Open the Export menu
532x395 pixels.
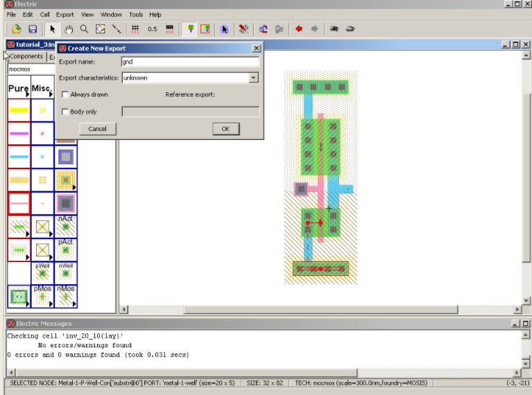click(x=65, y=14)
